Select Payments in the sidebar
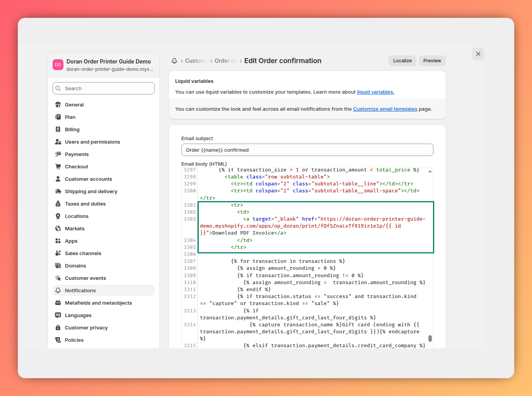532x396 pixels. [104, 154]
